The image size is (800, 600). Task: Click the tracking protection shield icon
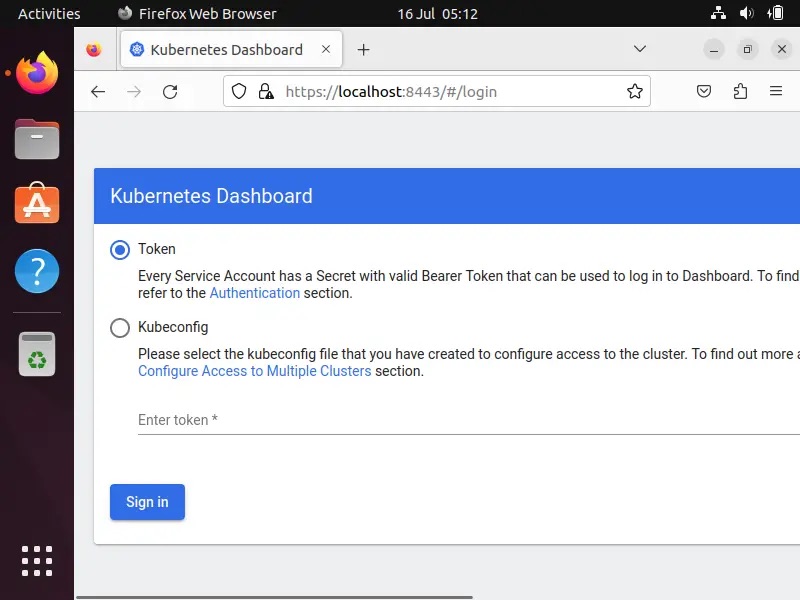point(239,92)
